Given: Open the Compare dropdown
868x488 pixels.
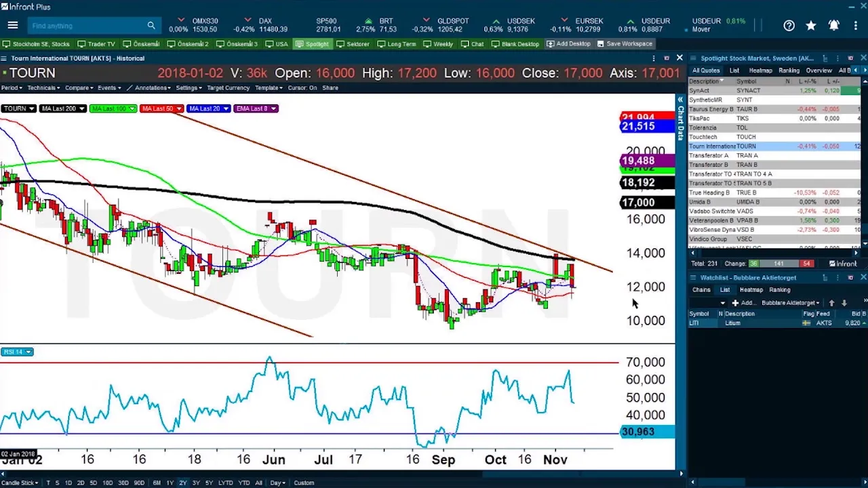Looking at the screenshot, I should point(79,87).
